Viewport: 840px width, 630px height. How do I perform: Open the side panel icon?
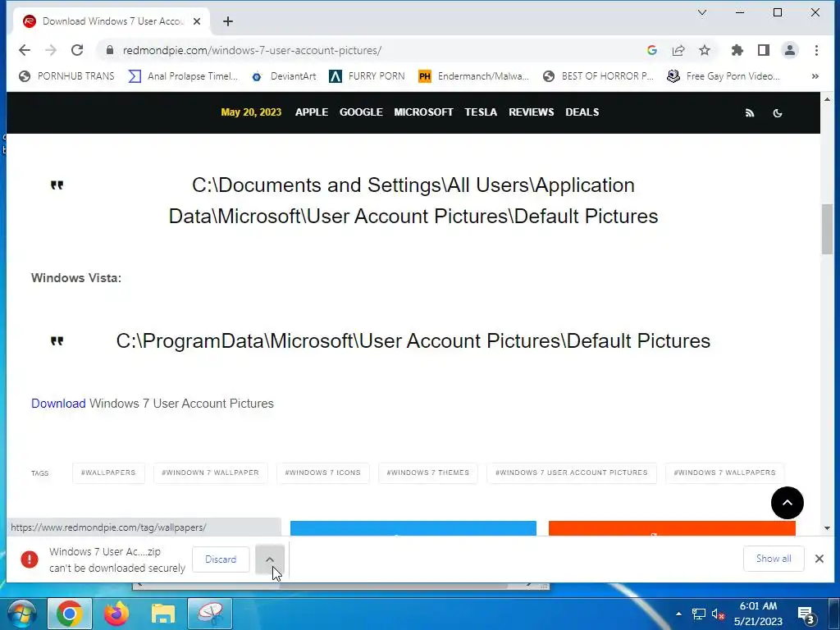pyautogui.click(x=764, y=50)
